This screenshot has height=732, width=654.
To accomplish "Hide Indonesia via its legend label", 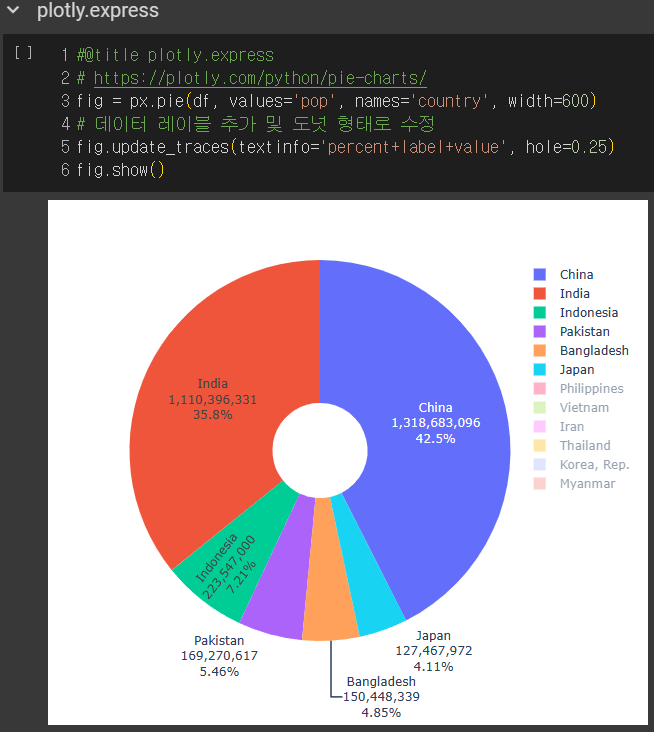I will coord(589,312).
